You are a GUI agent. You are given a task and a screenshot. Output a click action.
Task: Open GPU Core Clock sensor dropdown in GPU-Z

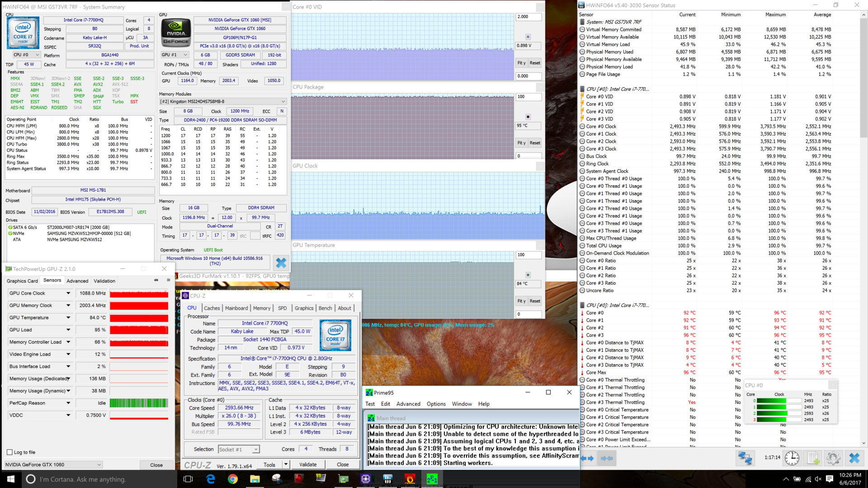pos(68,293)
